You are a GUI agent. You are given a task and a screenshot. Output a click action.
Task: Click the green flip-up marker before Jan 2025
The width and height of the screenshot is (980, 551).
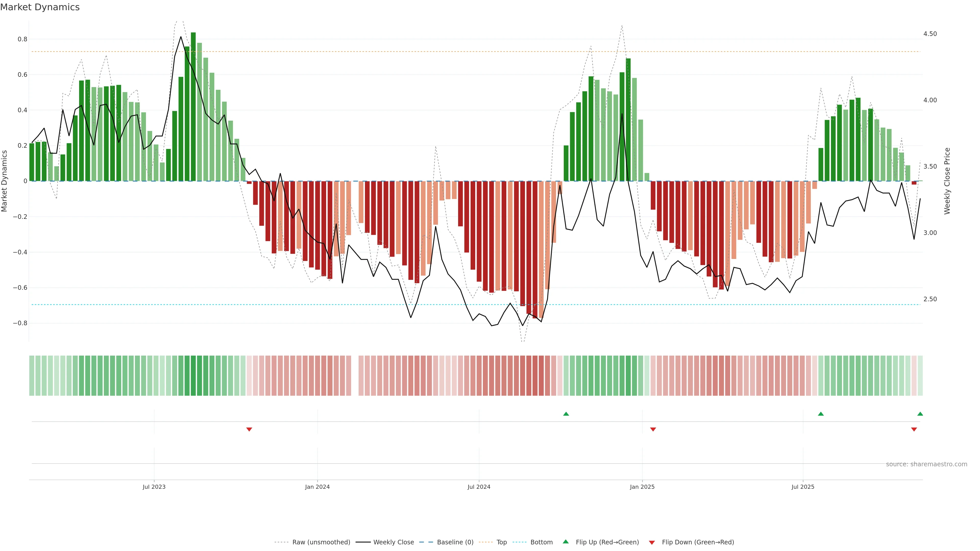566,414
